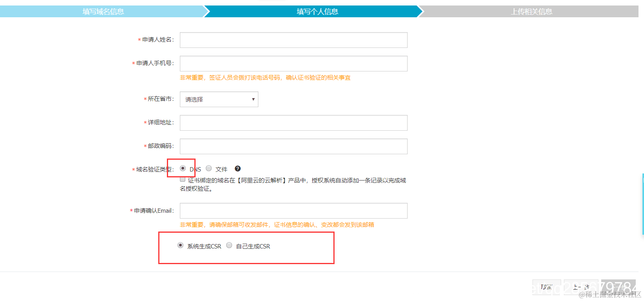Select the 文件 verification radio button
This screenshot has width=644, height=301.
pyautogui.click(x=209, y=168)
